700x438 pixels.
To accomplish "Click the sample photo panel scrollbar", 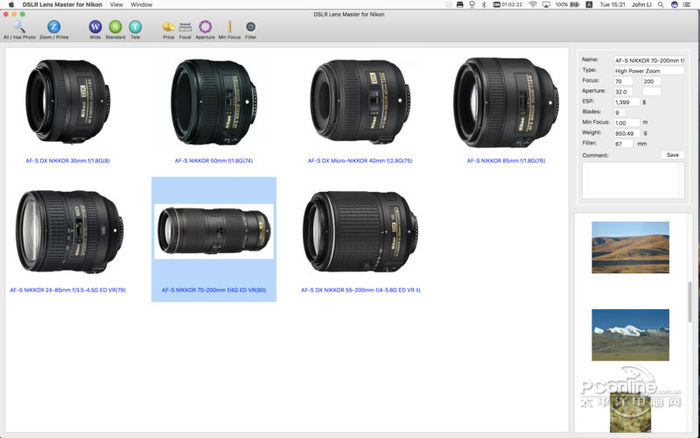I will click(690, 302).
